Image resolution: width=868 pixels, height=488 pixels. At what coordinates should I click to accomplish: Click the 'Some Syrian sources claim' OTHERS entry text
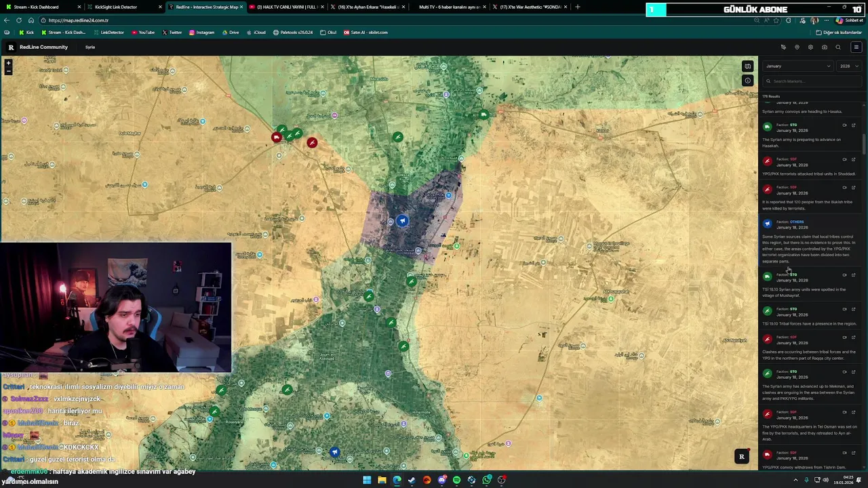809,249
